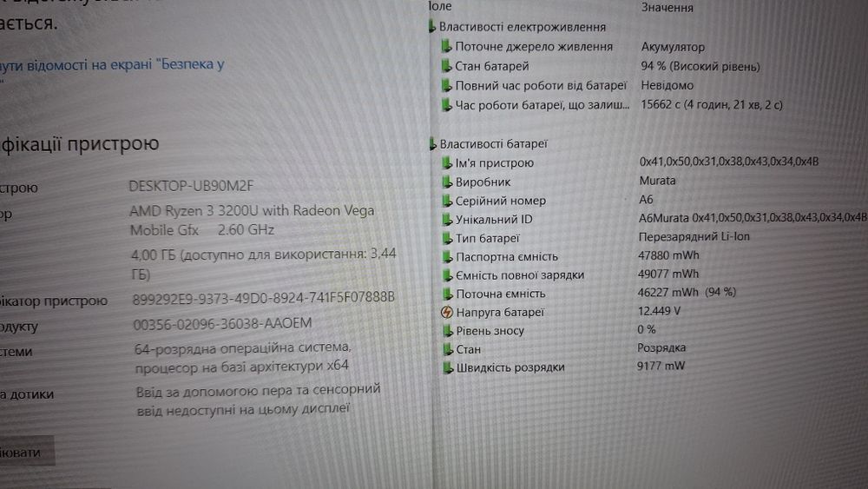The height and width of the screenshot is (489, 868).
Task: Click the battery icon beside 'Властивості батареї'
Action: tap(433, 143)
